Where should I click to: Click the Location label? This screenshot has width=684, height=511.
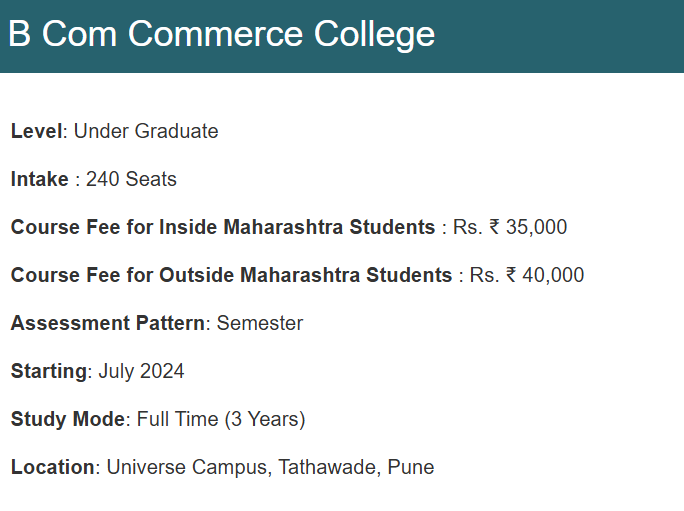click(x=53, y=467)
